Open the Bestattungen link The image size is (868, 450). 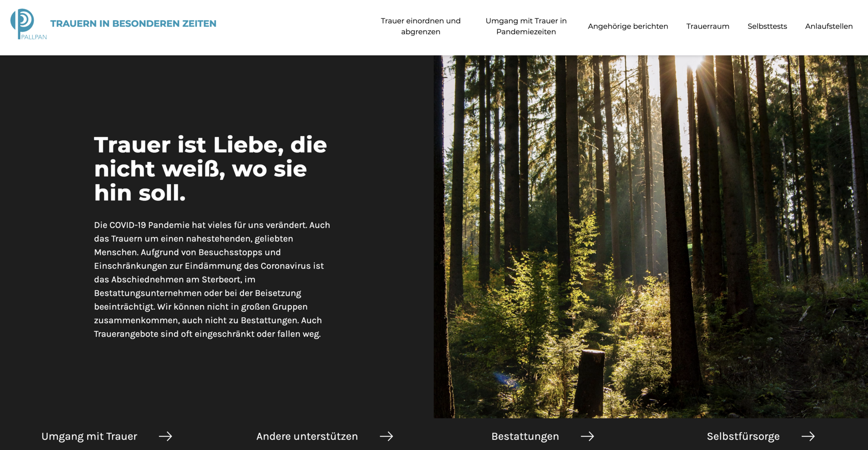click(x=525, y=436)
